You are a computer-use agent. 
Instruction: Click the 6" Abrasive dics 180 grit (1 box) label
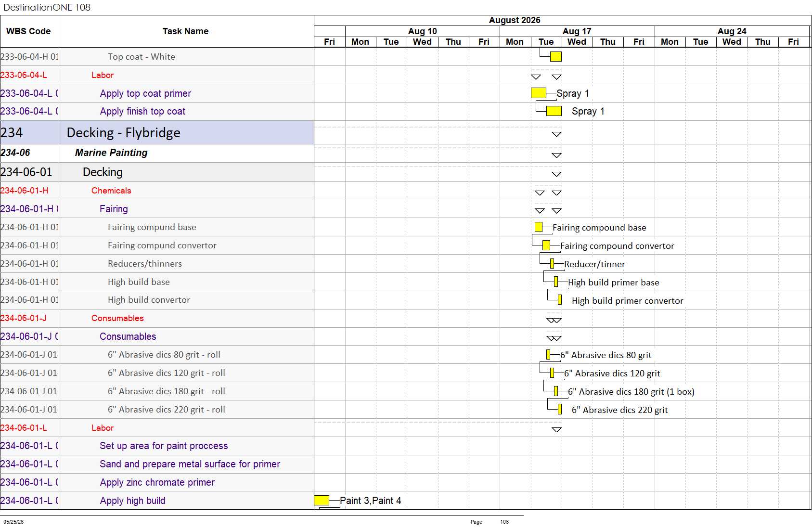click(x=631, y=392)
